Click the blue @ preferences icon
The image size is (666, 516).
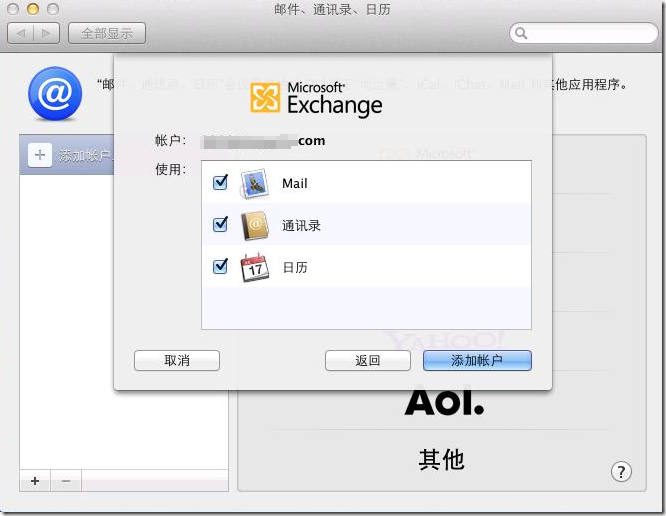tap(55, 93)
